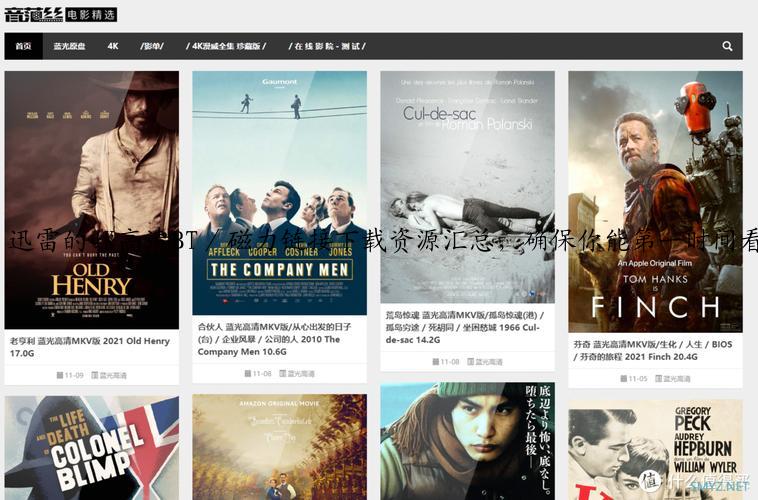The width and height of the screenshot is (758, 500).
Task: Click the 蓝光高清 category icon under Old Henry
Action: pyautogui.click(x=96, y=376)
